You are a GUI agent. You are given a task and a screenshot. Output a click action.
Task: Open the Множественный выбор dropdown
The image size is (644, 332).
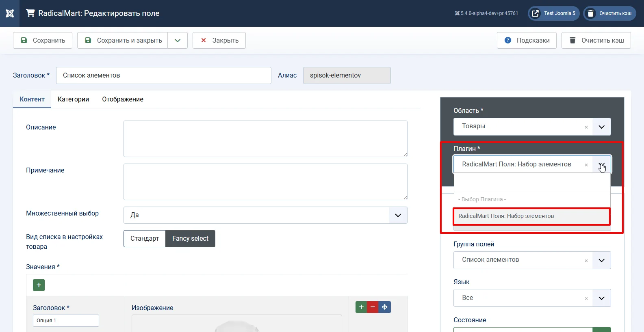pos(265,215)
